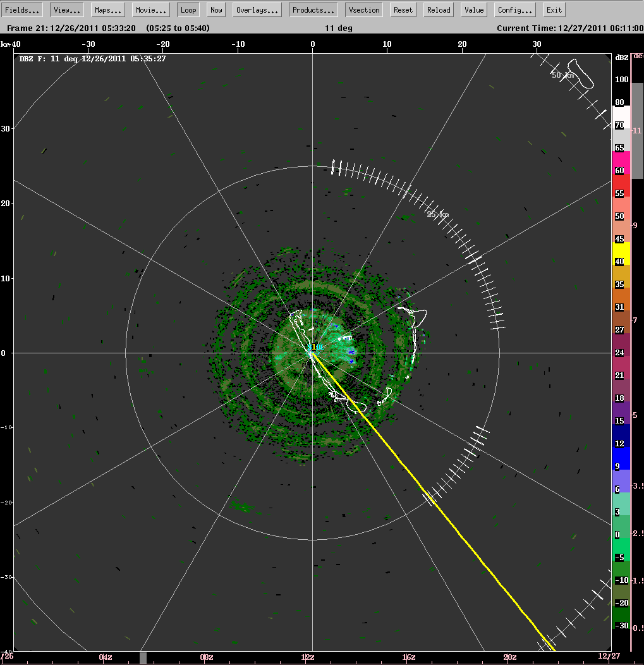Image resolution: width=644 pixels, height=665 pixels.
Task: Open the Movie... control panel
Action: pos(150,9)
